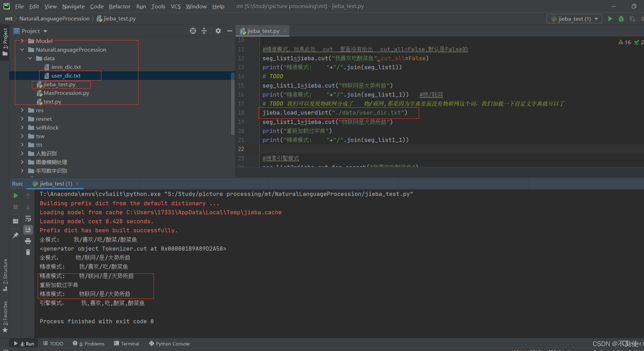This screenshot has height=351, width=644.
Task: Open the Refactor menu
Action: [x=119, y=6]
